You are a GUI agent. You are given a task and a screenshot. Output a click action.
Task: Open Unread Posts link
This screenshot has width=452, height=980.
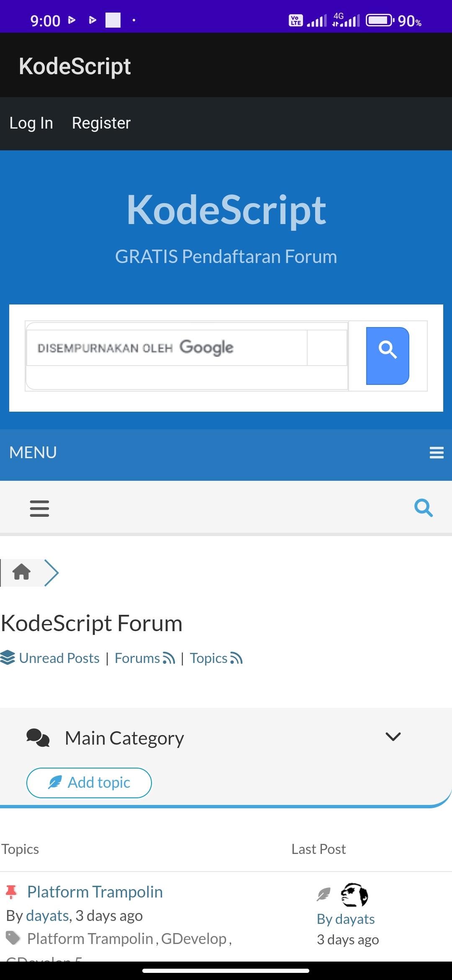tap(59, 658)
